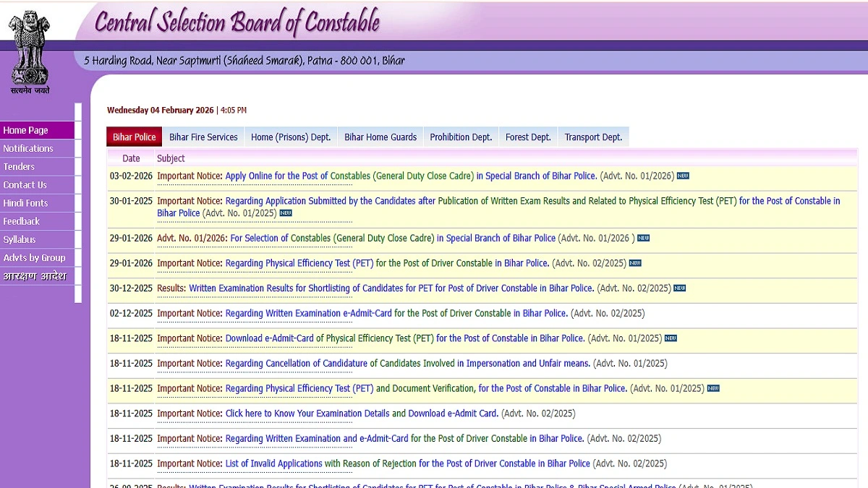This screenshot has height=488, width=868.
Task: Show the Prohibition Dept. tab
Action: coord(461,137)
